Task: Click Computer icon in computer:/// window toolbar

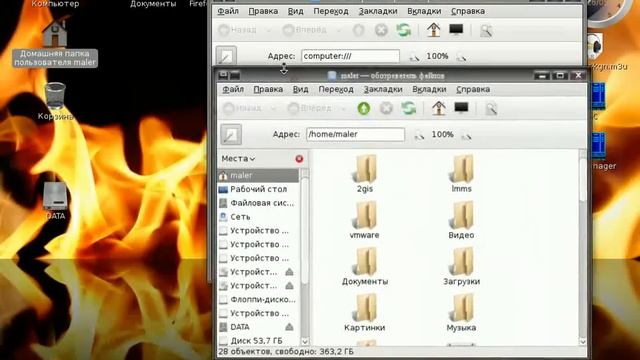Action: point(456,29)
